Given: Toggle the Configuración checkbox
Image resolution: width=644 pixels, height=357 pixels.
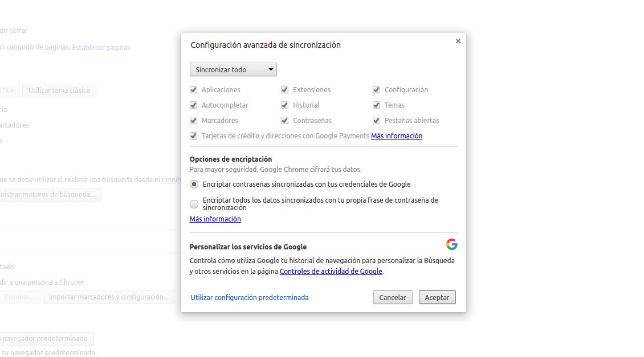Looking at the screenshot, I should [x=377, y=90].
